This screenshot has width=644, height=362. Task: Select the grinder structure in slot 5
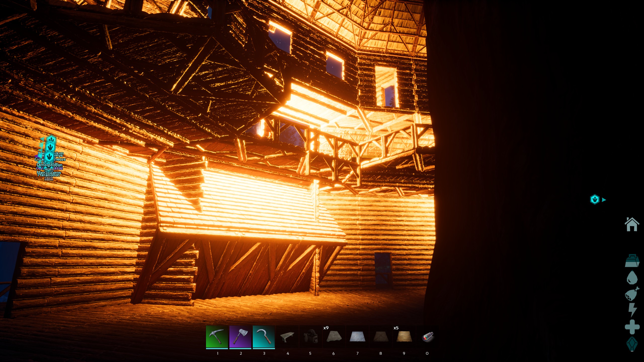pos(310,337)
